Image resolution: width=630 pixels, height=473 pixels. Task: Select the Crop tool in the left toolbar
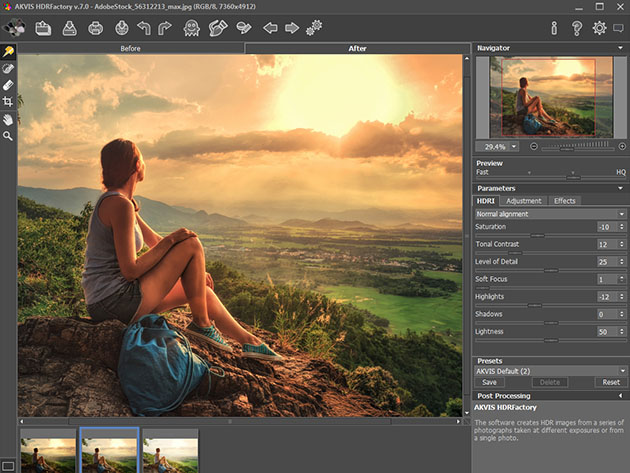[8, 102]
